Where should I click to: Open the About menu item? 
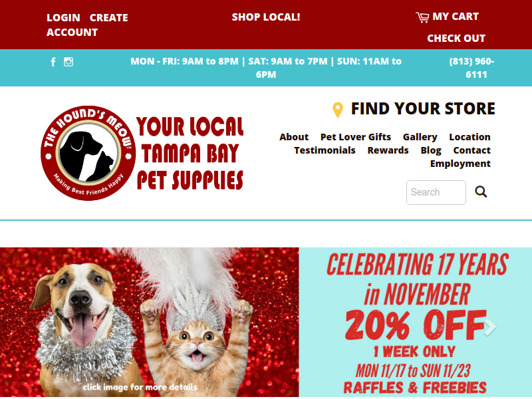[294, 137]
